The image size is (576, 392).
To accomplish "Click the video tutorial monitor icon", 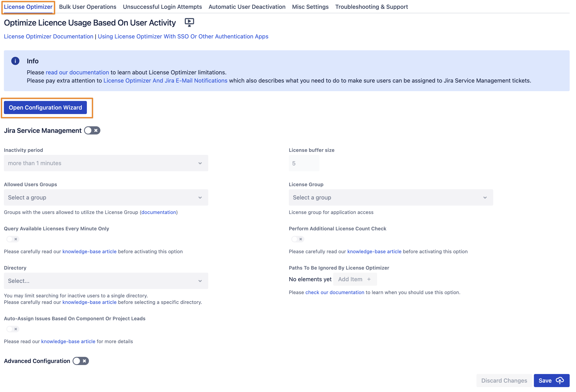I will [x=189, y=22].
